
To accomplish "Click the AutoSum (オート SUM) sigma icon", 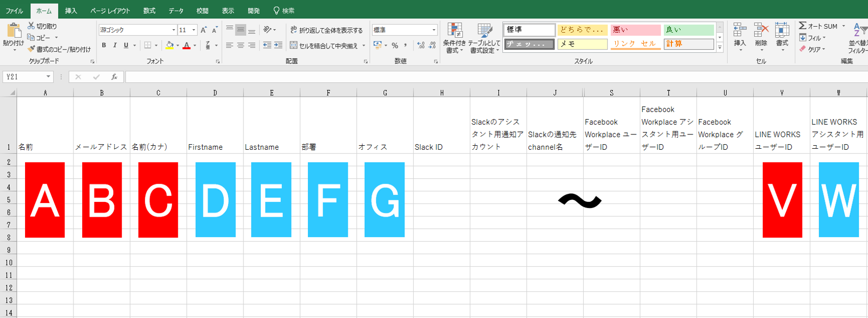I will pos(803,26).
